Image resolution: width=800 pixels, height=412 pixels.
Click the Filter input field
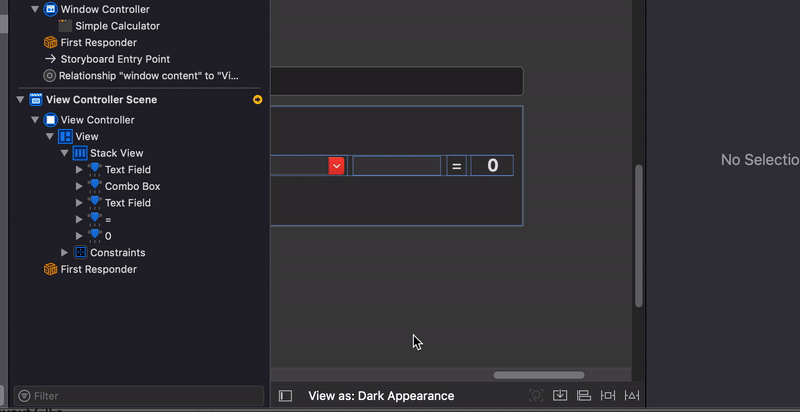[x=139, y=396]
